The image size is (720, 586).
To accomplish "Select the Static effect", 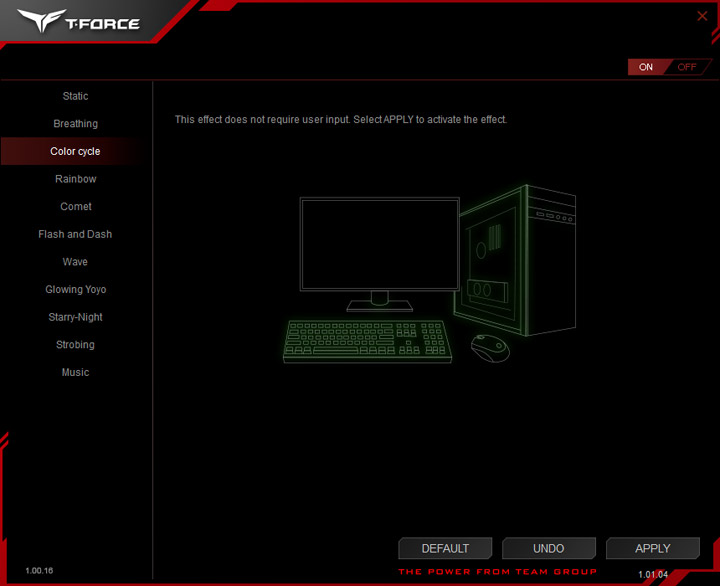I will click(75, 96).
